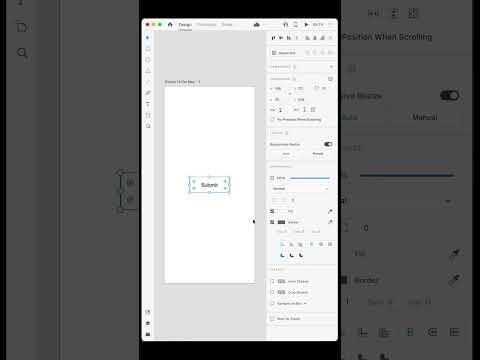Select the Ellipse tool
480x360 pixels.
pos(148,60)
